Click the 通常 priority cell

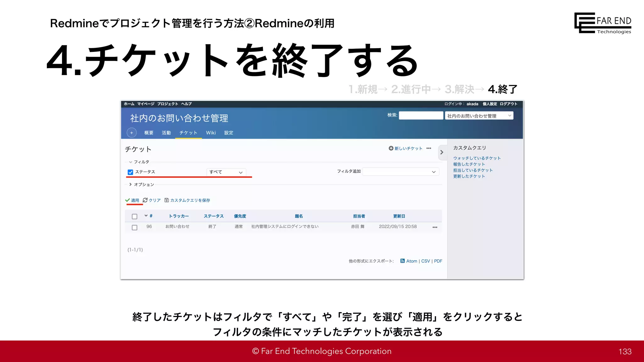[239, 227]
